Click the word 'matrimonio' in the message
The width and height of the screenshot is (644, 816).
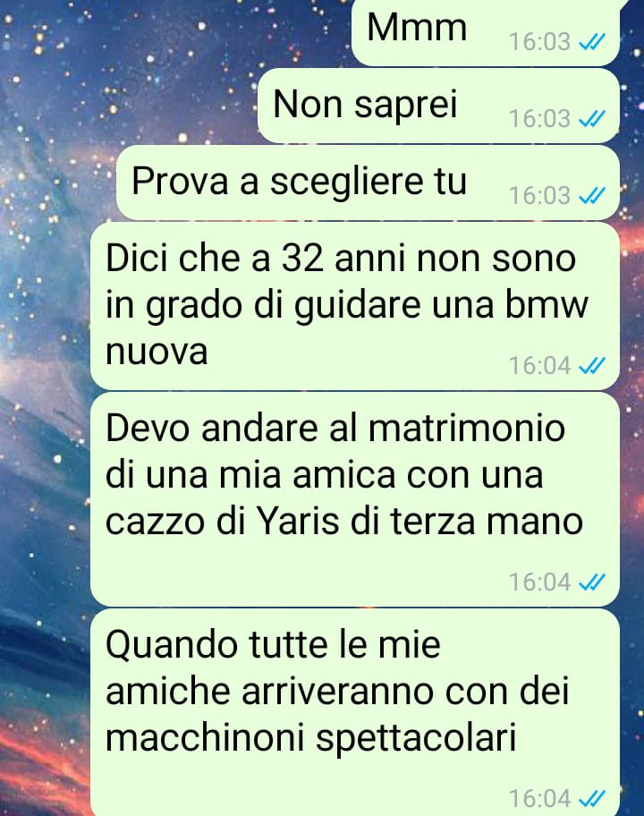pos(467,429)
